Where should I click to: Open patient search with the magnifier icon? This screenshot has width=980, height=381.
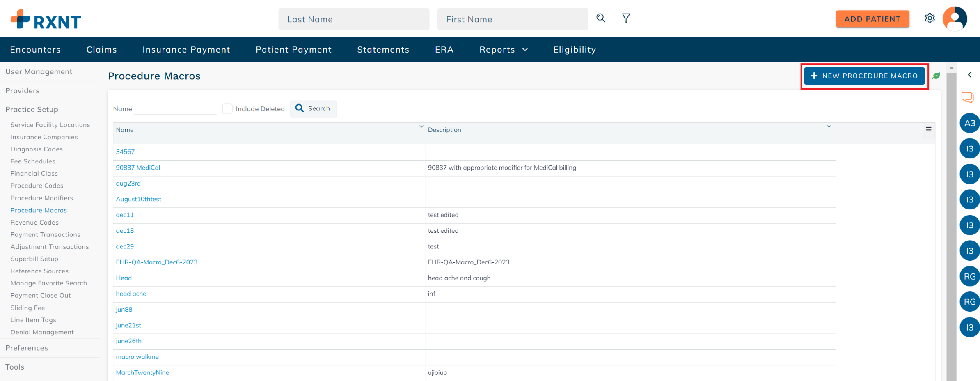coord(600,18)
